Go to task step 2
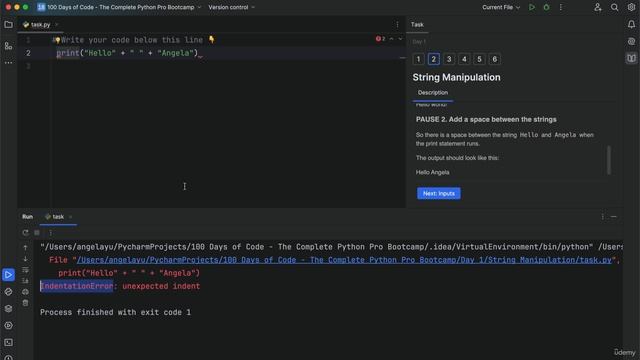 (433, 59)
